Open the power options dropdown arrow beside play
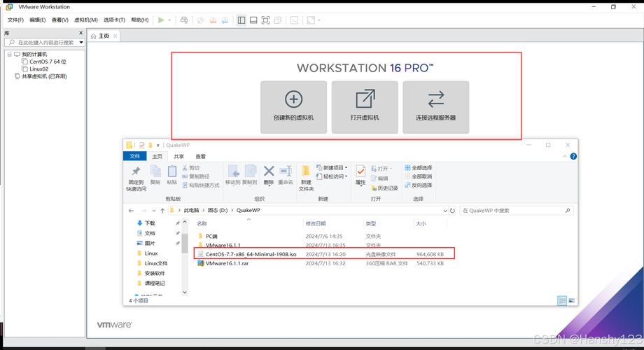Image resolution: width=644 pixels, height=350 pixels. pos(169,20)
